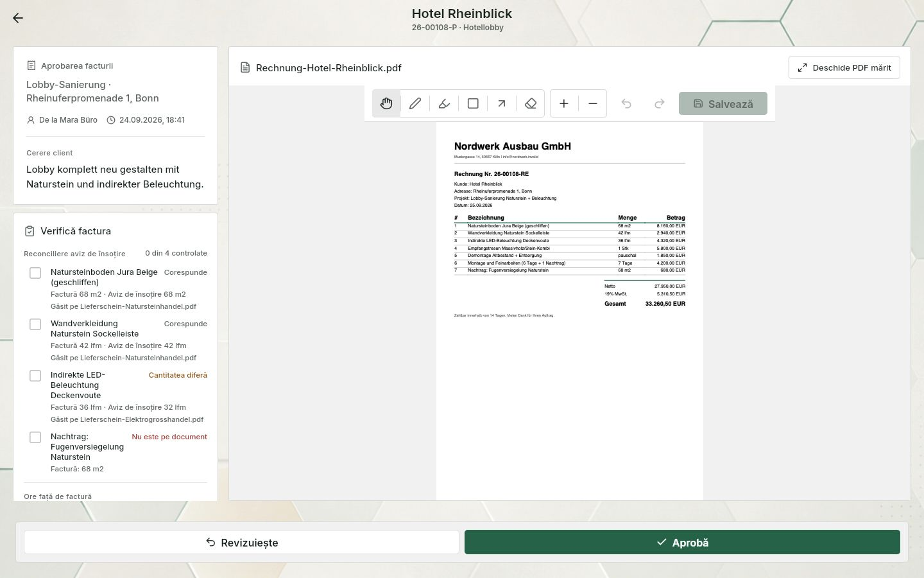
Task: Click the person icon beside De la Mara Büro
Action: 30,120
